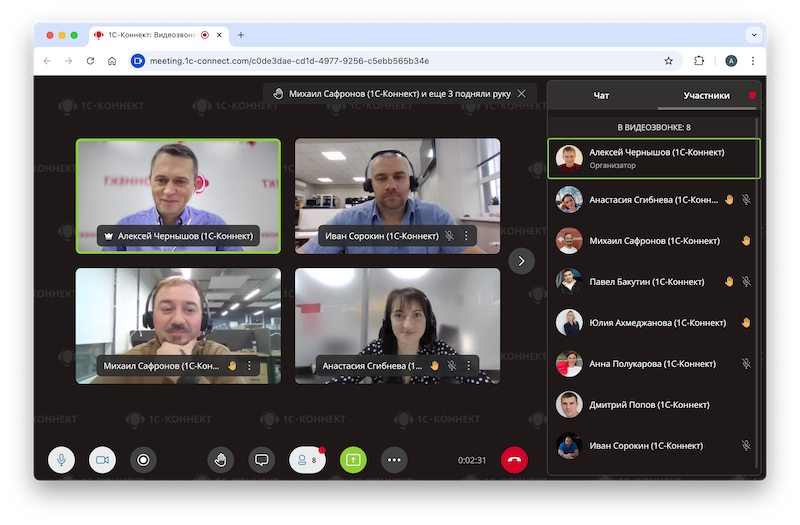Dismiss the raised hands notification
800x525 pixels.
521,93
